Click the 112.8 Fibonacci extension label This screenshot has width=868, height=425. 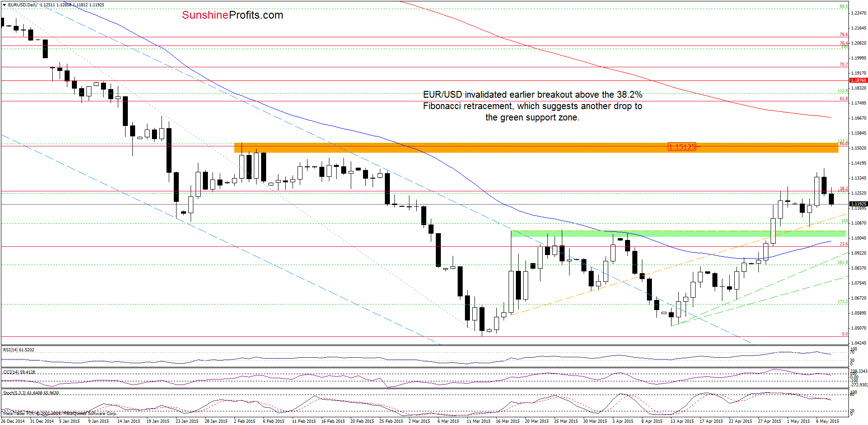coord(843,91)
